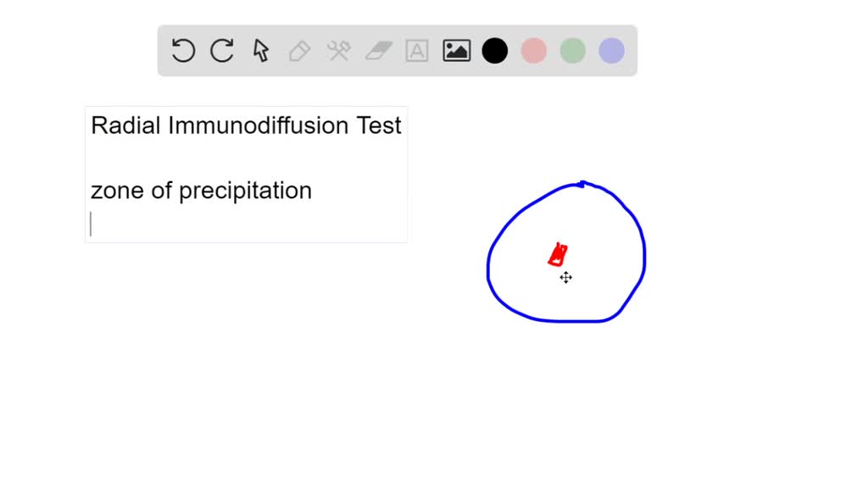Select the black color swatch
Image resolution: width=868 pixels, height=488 pixels.
495,51
